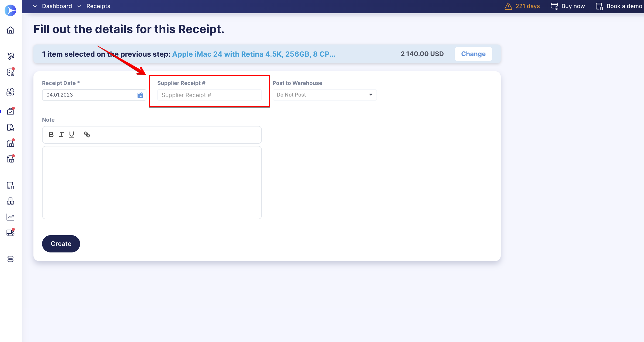
Task: Toggle underline formatting in Note toolbar
Action: tap(71, 135)
